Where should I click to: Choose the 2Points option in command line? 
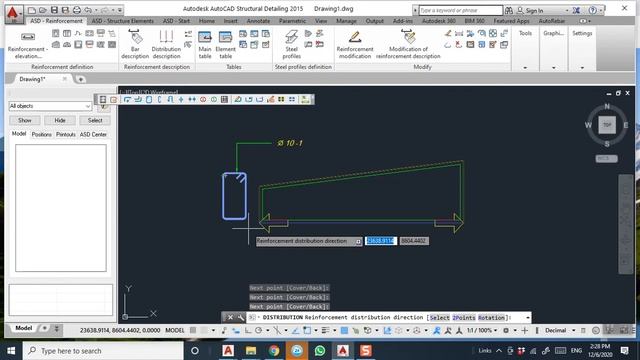[464, 318]
